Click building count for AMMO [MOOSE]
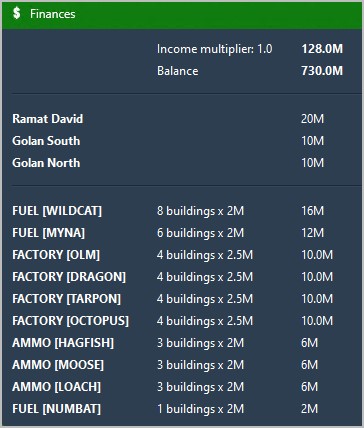The image size is (364, 428). 200,365
